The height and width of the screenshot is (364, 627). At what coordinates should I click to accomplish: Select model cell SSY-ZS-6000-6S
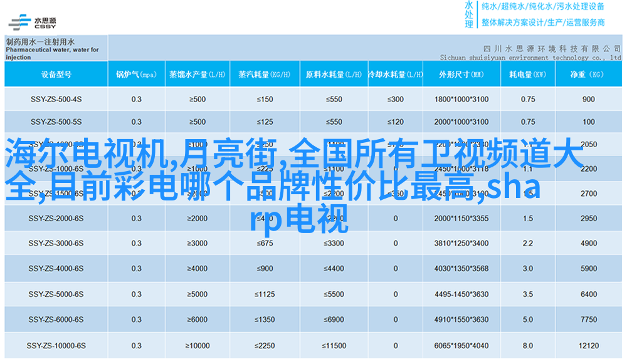[x=56, y=320]
